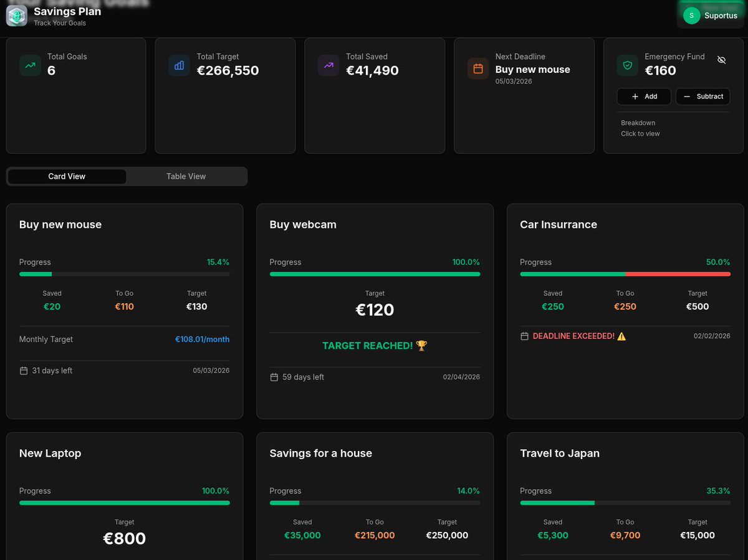Click the calendar icon beside 59 days left
748x560 pixels.
274,377
